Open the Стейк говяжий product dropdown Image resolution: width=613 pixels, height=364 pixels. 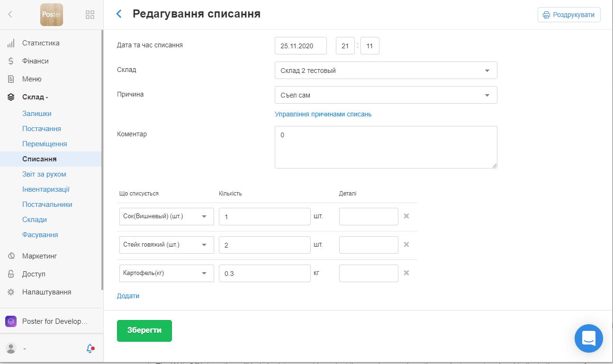coord(167,245)
